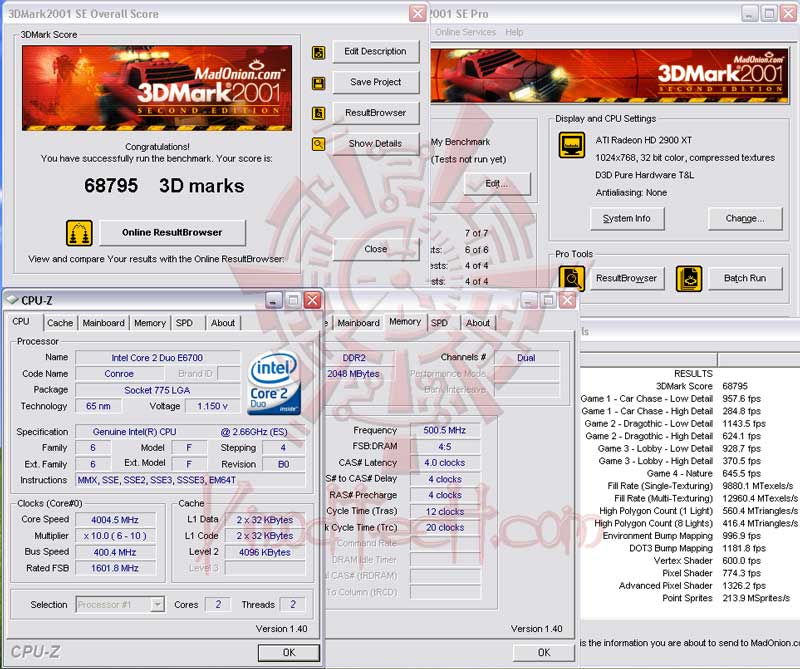Screen dimensions: 800x669
Task: Minimize the front CPU-Z window
Action: [x=274, y=300]
